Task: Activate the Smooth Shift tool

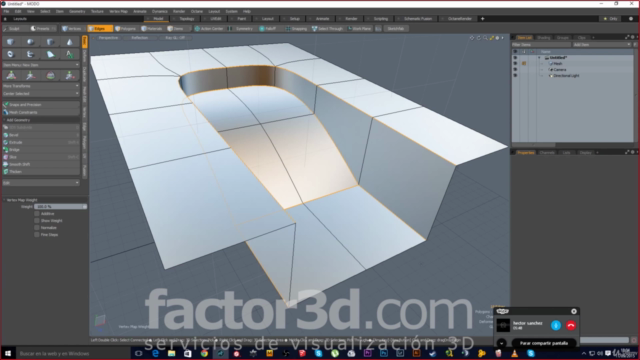Action: [x=41, y=164]
